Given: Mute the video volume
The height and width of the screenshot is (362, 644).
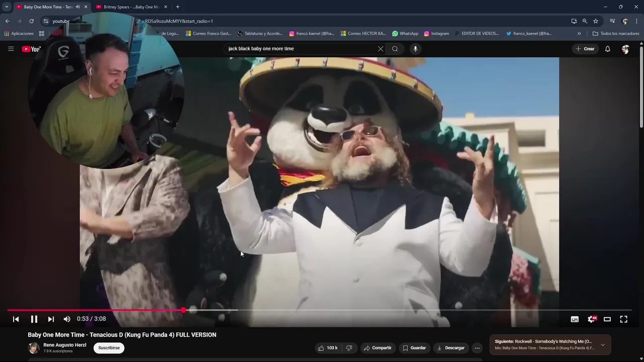Looking at the screenshot, I should (67, 319).
